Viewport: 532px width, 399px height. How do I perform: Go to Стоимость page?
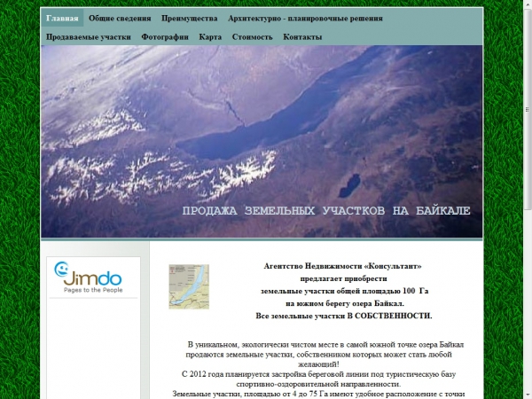pos(252,37)
